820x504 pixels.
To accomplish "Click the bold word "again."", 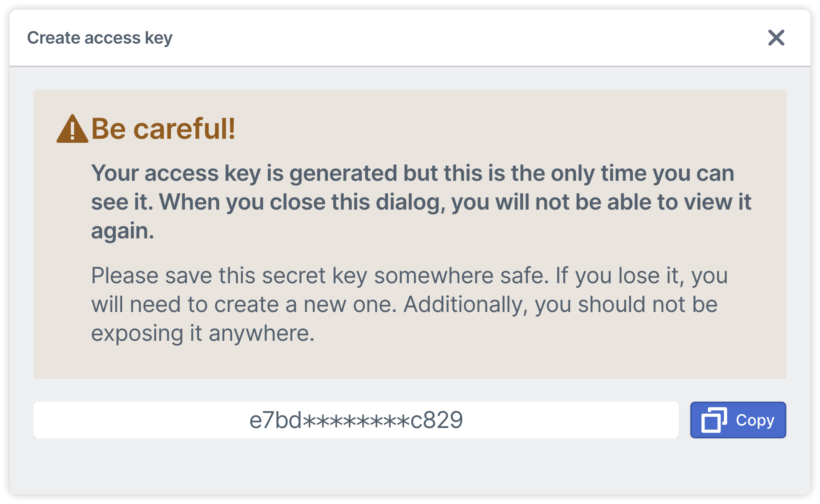I will (123, 231).
